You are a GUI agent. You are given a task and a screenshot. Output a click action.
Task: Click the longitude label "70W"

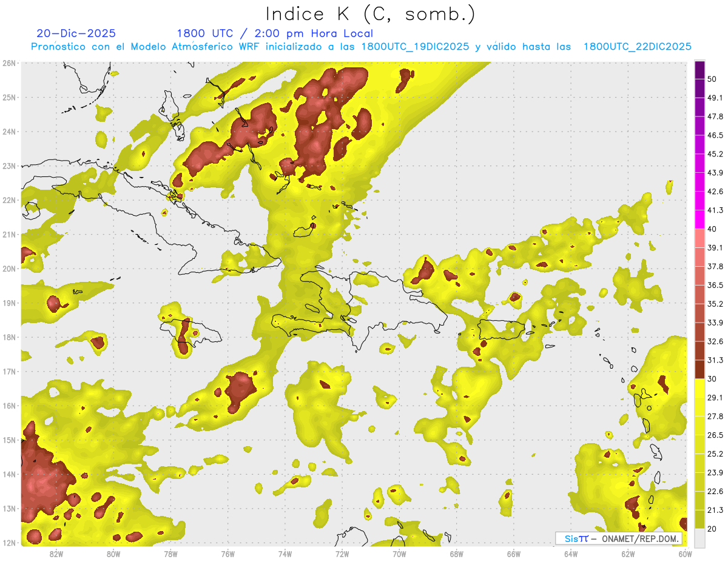pos(399,554)
